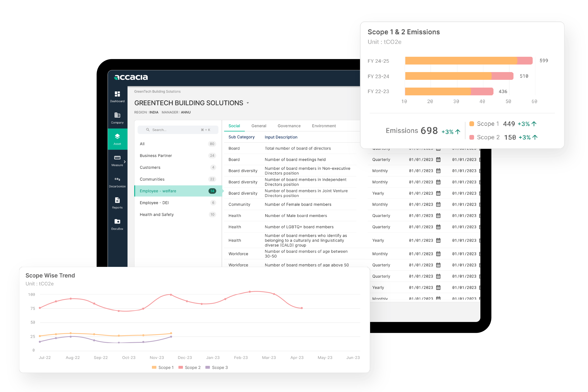
Task: Open the Measure ruler icon
Action: tap(117, 158)
